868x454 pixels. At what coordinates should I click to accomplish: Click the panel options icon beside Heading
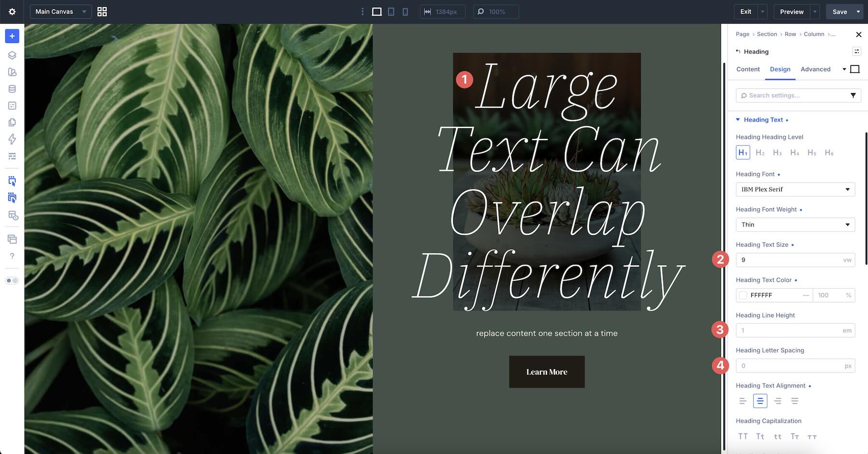[x=856, y=51]
